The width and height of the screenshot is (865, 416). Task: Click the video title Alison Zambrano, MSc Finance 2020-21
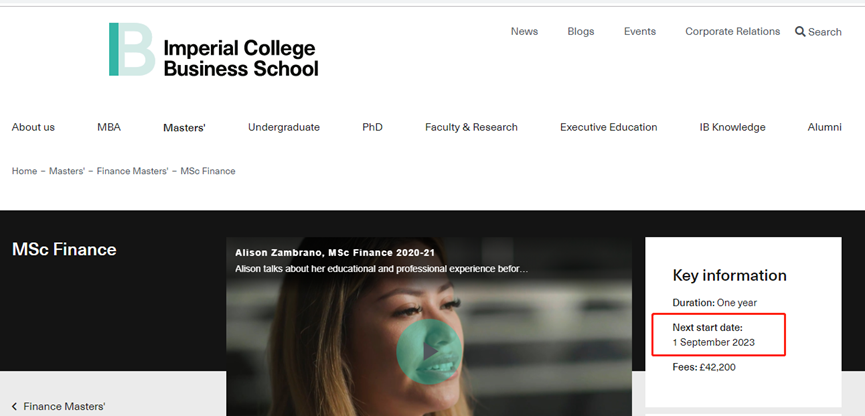pos(335,253)
